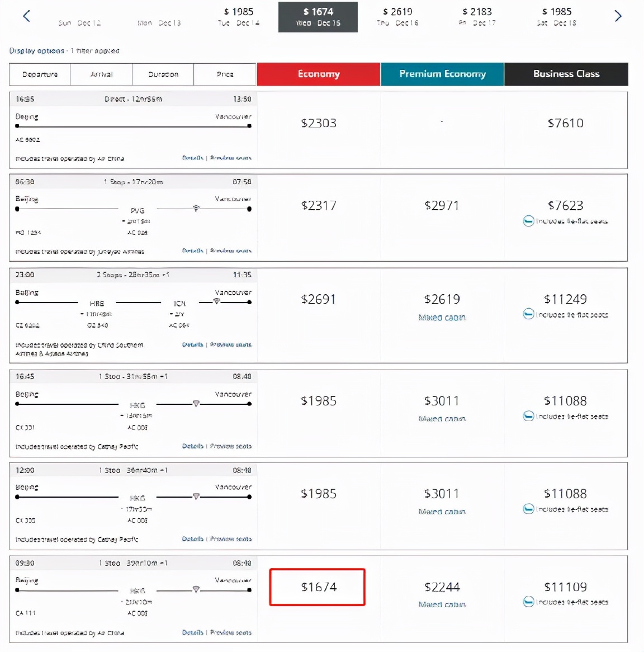Open Details for the direct 16:35 flight

point(192,158)
